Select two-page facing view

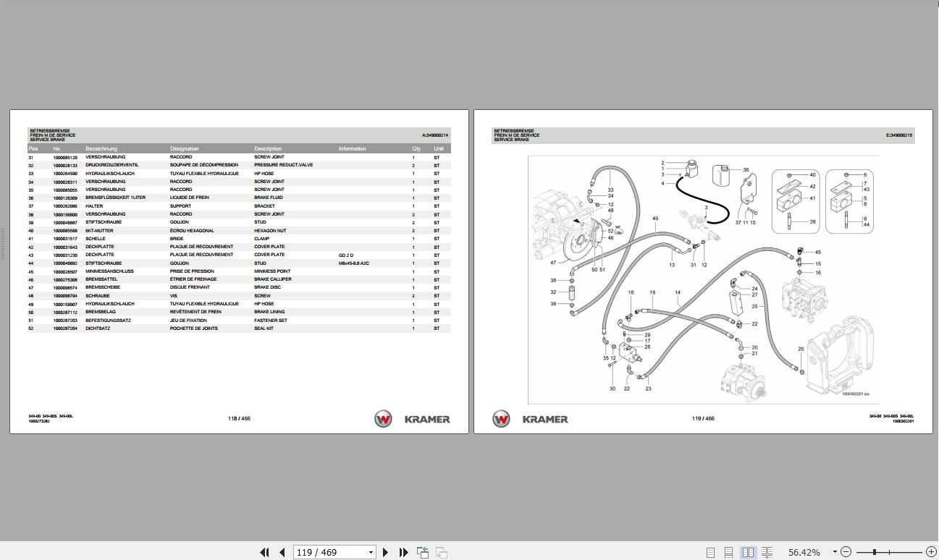click(748, 552)
